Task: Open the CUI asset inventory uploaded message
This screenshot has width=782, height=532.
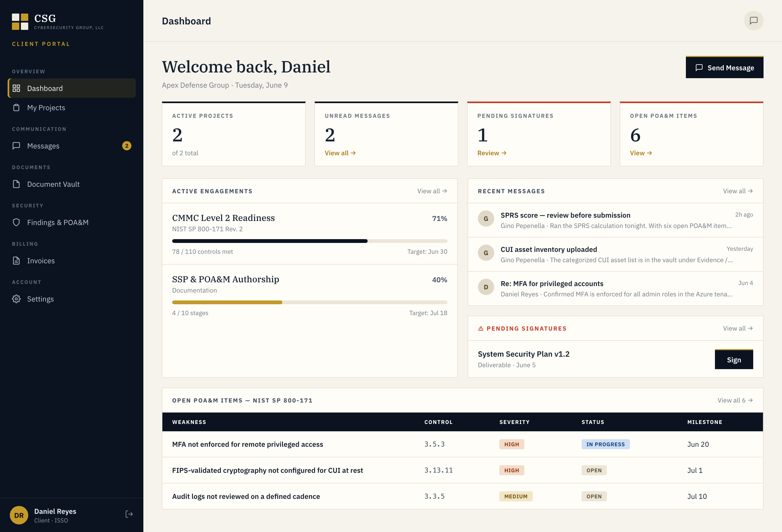Action: coord(616,255)
